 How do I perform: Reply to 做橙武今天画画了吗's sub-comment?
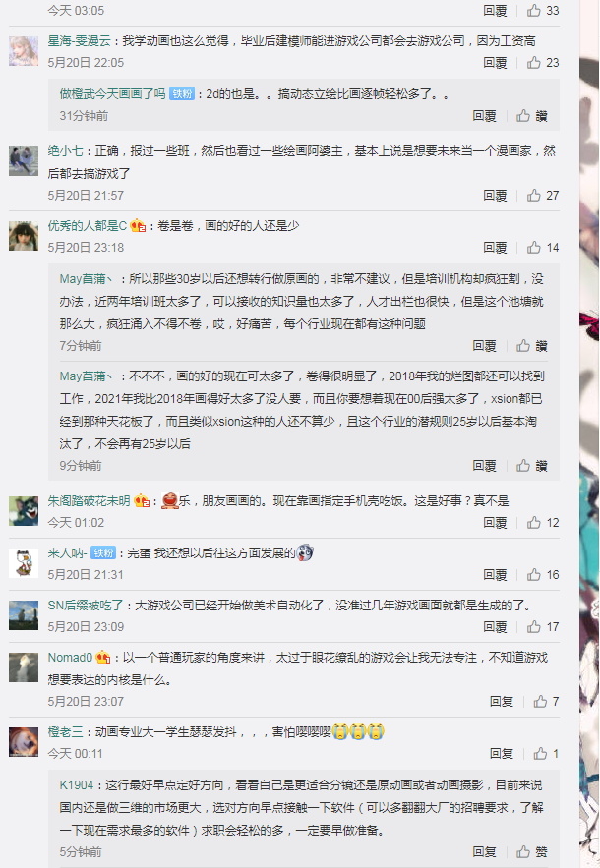coord(484,116)
